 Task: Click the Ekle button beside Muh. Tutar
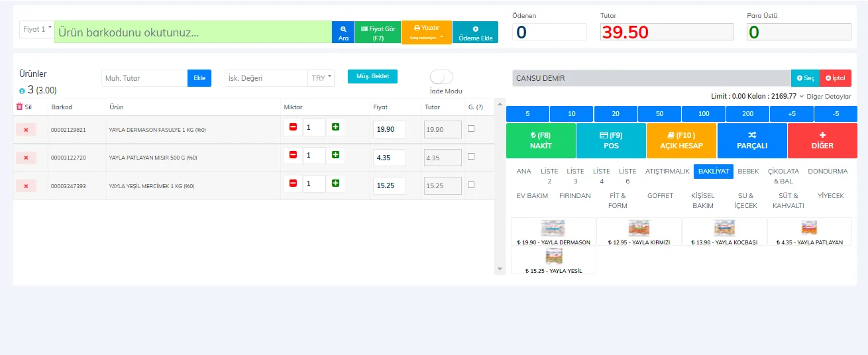click(x=199, y=78)
